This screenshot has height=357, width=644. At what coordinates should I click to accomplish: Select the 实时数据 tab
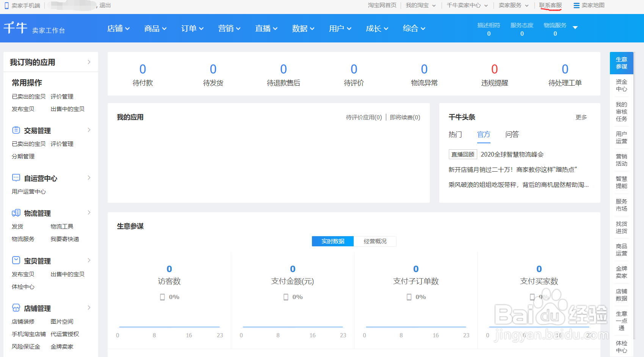click(333, 241)
